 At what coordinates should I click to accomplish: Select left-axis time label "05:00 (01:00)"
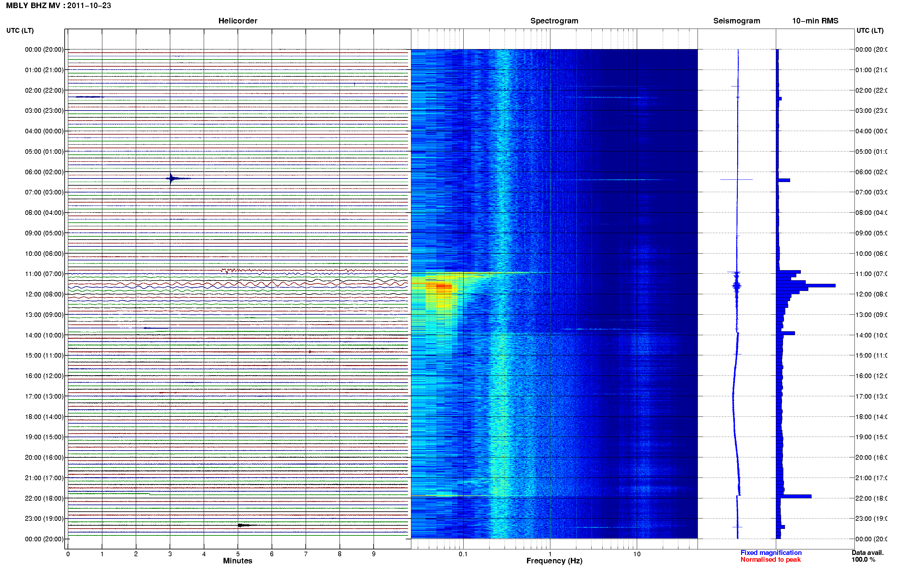44,152
